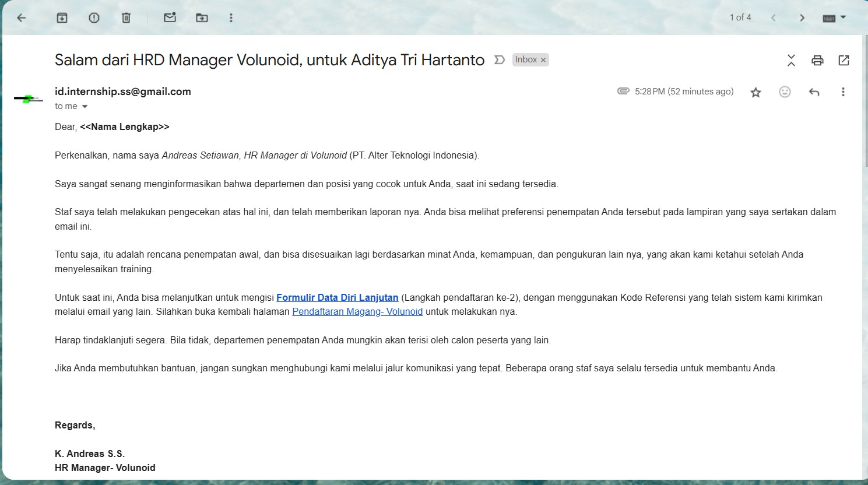Viewport: 868px width, 485px height.
Task: Open the message's More options menu
Action: (x=843, y=92)
